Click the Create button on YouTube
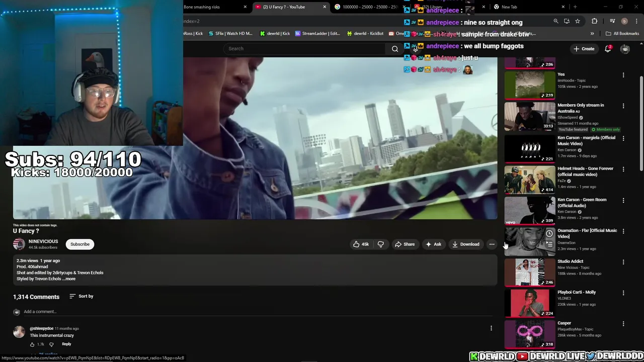 pyautogui.click(x=584, y=49)
